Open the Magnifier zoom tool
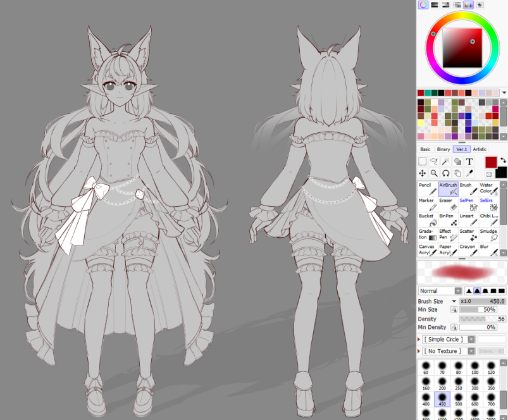508x420 pixels. click(x=435, y=173)
